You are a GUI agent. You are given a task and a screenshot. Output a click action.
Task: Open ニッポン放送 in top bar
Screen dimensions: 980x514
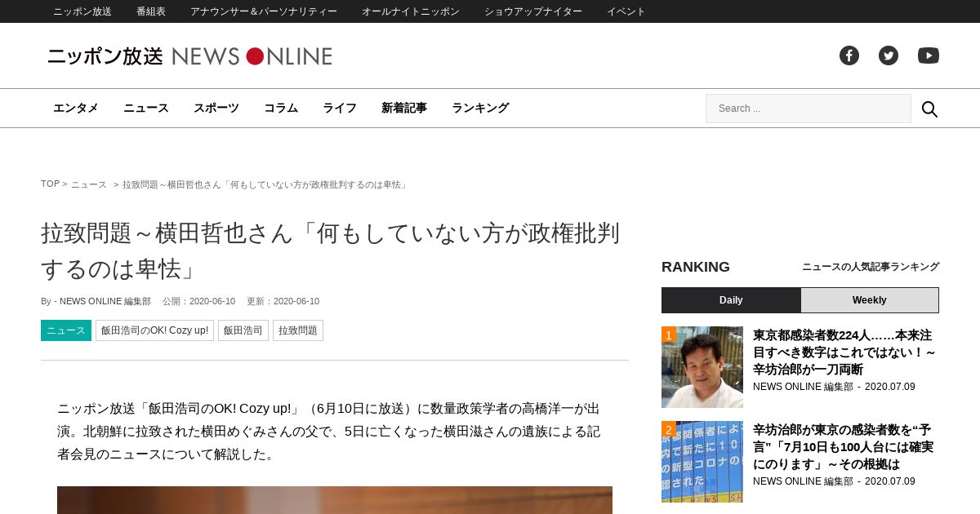point(82,11)
